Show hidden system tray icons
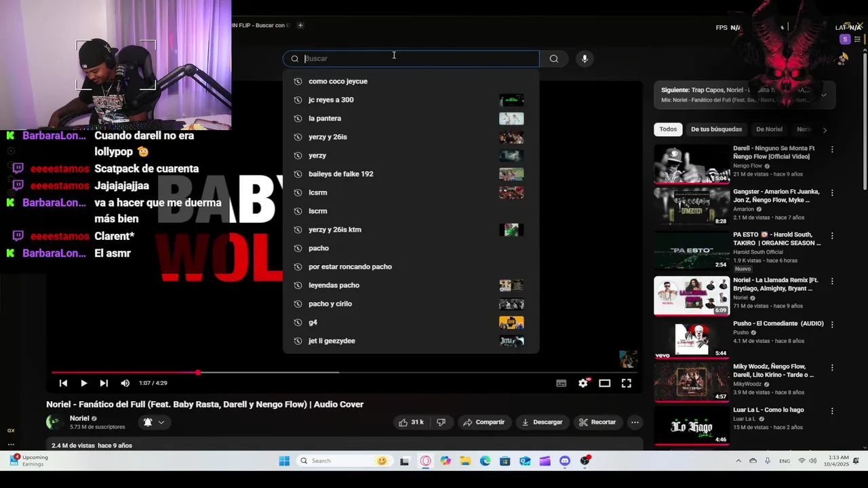 [738, 461]
